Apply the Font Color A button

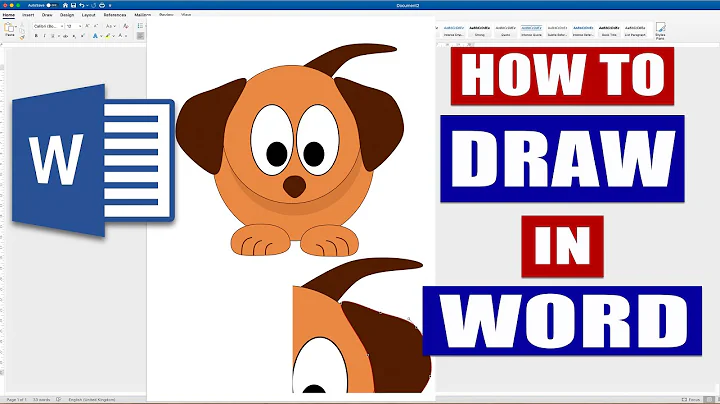[120, 36]
